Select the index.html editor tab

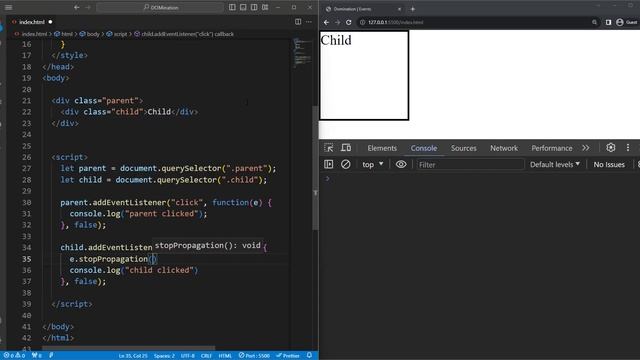click(x=32, y=22)
